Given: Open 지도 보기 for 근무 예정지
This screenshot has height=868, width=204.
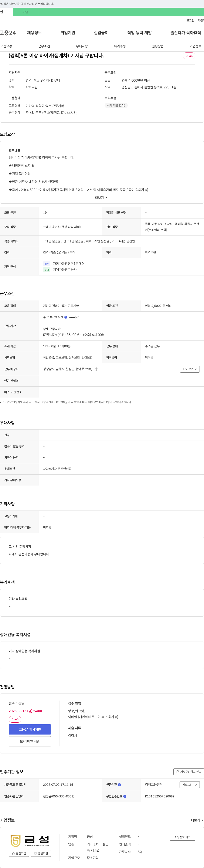Looking at the screenshot, I should click(190, 369).
